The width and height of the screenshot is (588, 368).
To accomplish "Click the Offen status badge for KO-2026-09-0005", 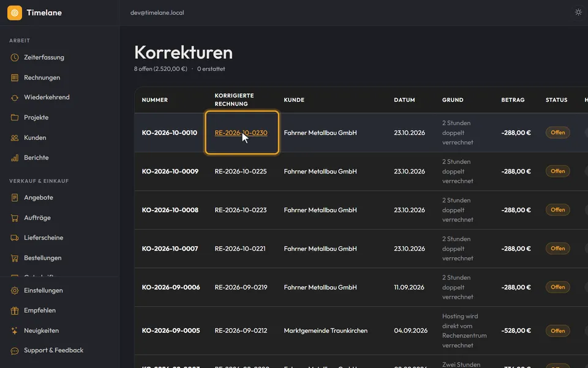I will tap(557, 331).
